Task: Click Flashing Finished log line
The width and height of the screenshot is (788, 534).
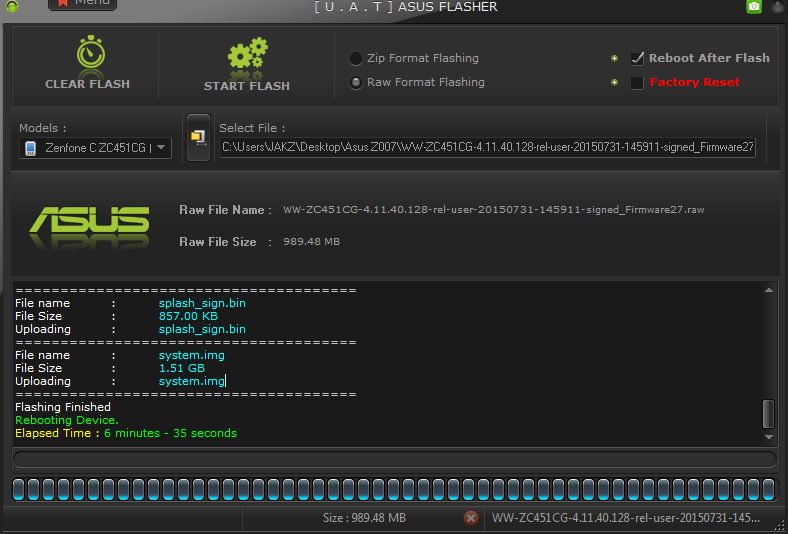Action: 63,407
